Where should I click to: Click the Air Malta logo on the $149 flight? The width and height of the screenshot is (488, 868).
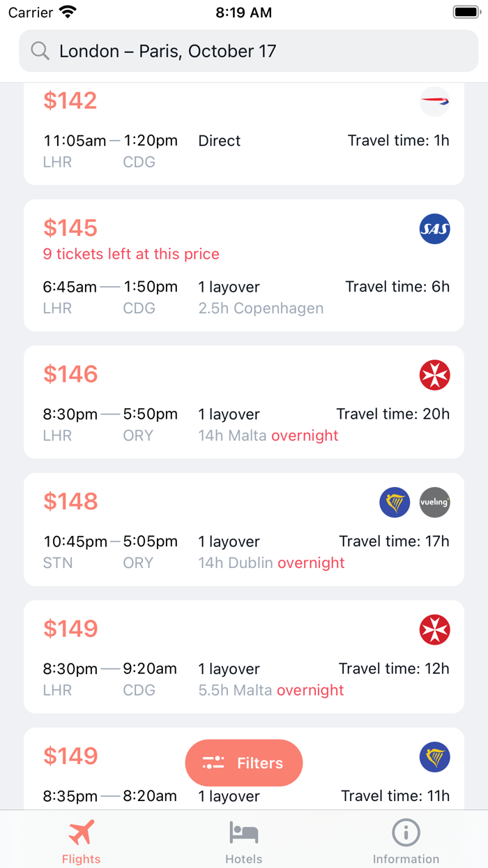[x=434, y=629]
